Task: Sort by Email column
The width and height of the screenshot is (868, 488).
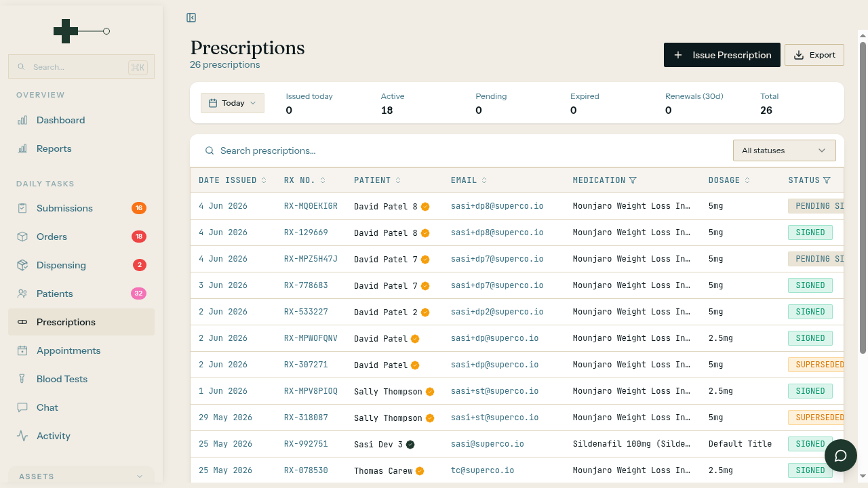Action: point(469,180)
